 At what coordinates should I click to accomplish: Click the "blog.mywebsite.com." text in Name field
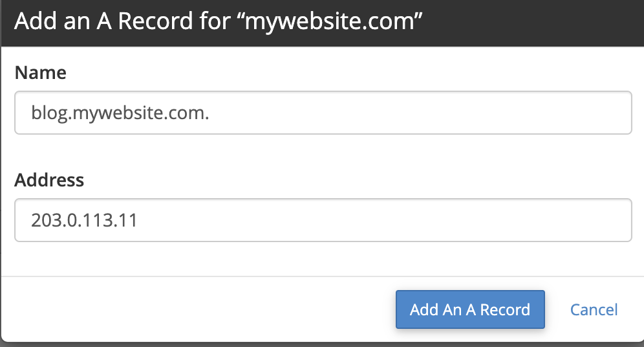coord(119,113)
